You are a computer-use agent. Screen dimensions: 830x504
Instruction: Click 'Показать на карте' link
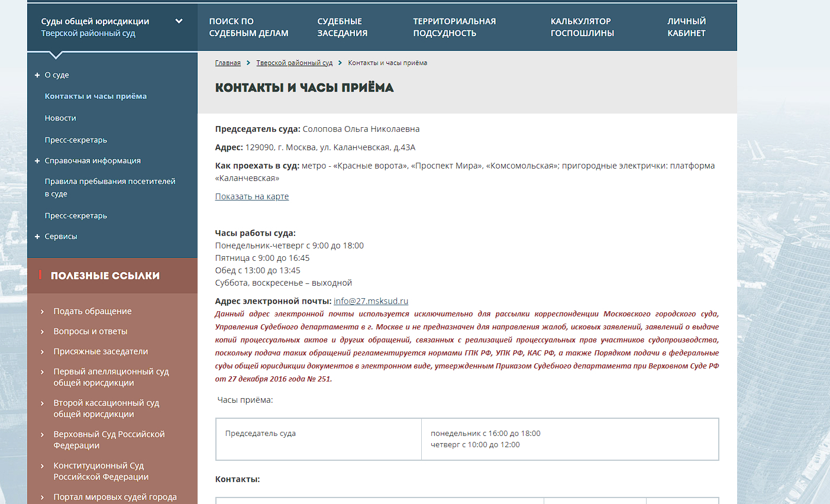[251, 196]
